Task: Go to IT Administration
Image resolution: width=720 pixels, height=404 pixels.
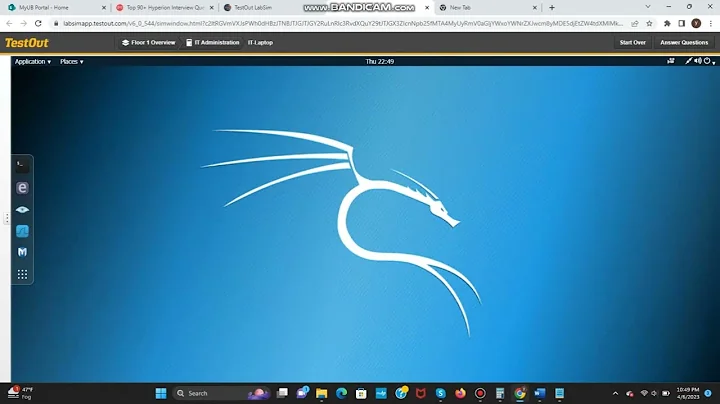Action: click(x=213, y=43)
